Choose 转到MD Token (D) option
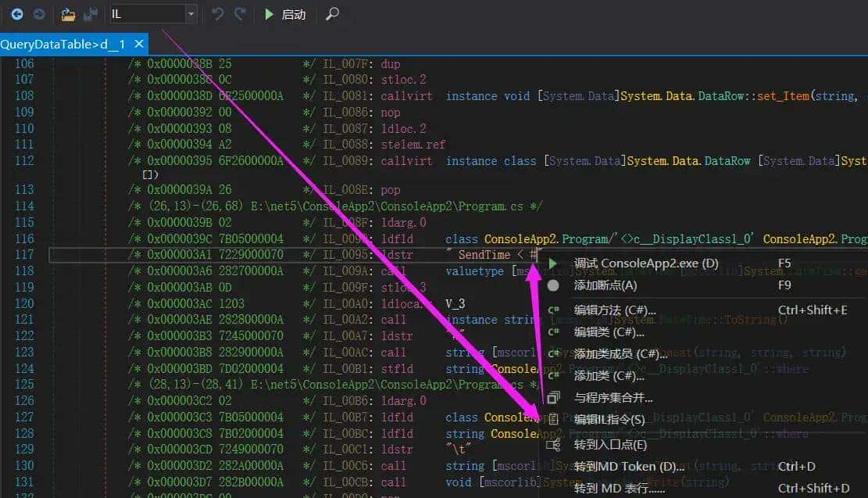Viewport: 868px width, 498px height. click(629, 466)
